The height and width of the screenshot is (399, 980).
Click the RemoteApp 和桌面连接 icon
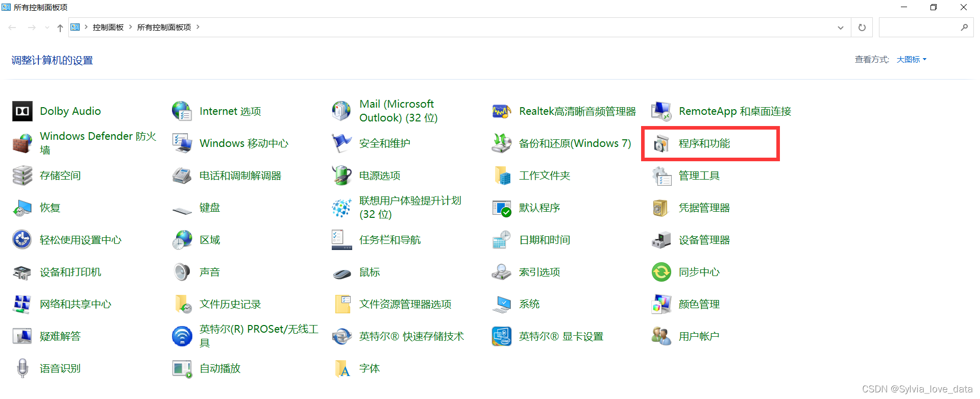(661, 111)
